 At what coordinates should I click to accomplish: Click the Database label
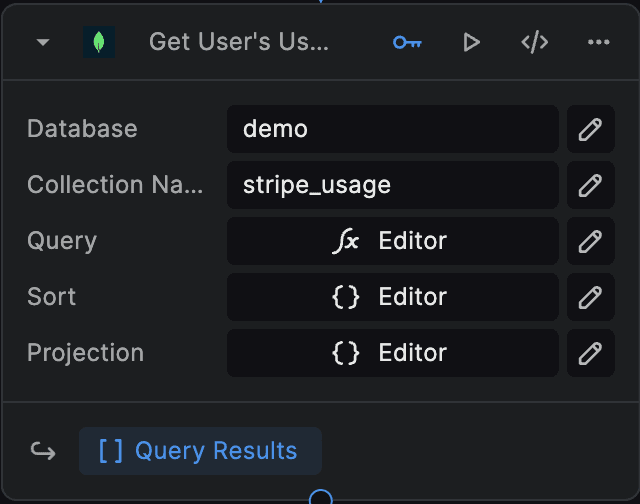pyautogui.click(x=82, y=129)
